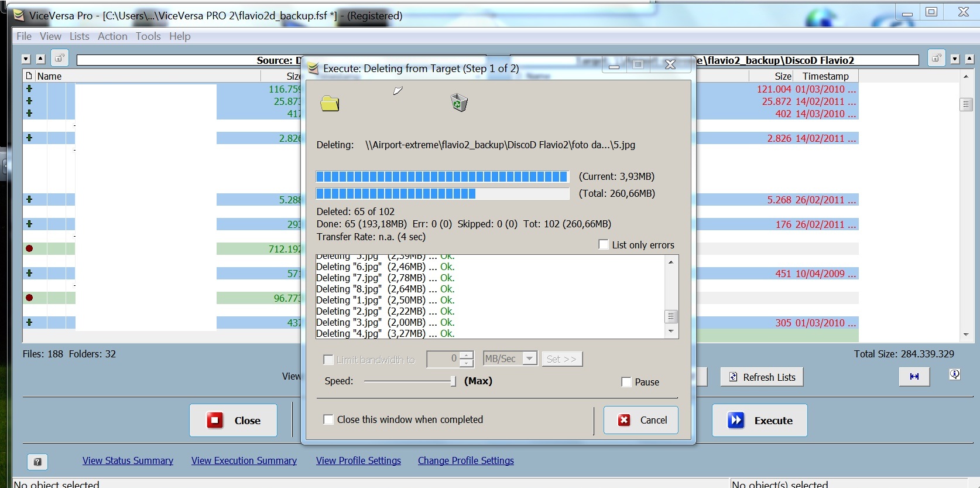Image resolution: width=980 pixels, height=488 pixels.
Task: Click the blue fast-forward icon on Execute
Action: coord(736,421)
